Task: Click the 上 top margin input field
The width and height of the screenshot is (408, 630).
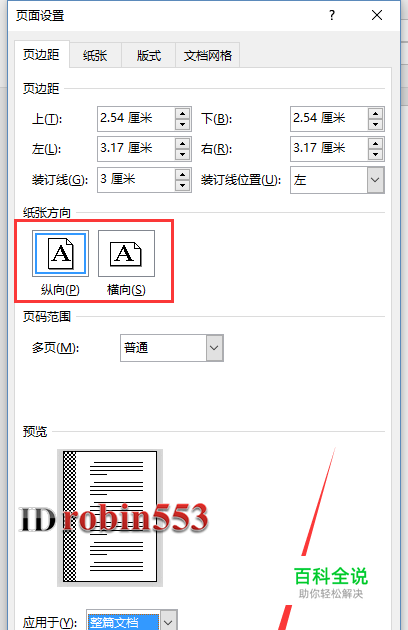Action: coord(136,119)
